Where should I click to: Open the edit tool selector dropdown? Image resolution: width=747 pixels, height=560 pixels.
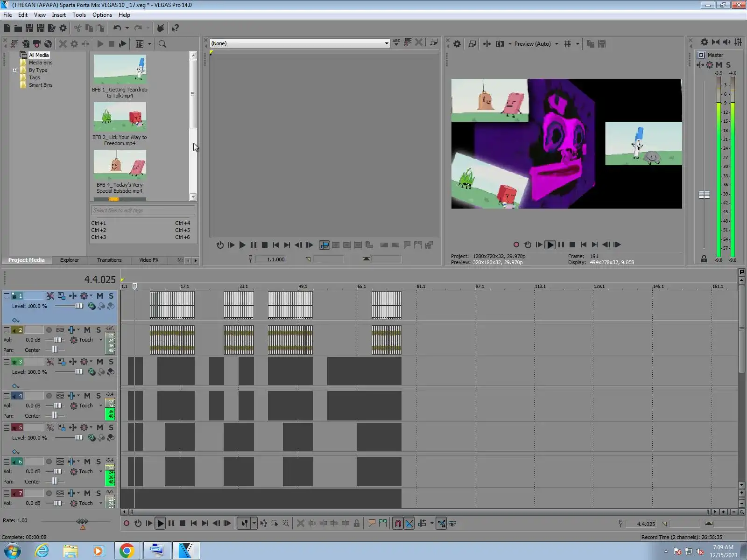click(254, 524)
